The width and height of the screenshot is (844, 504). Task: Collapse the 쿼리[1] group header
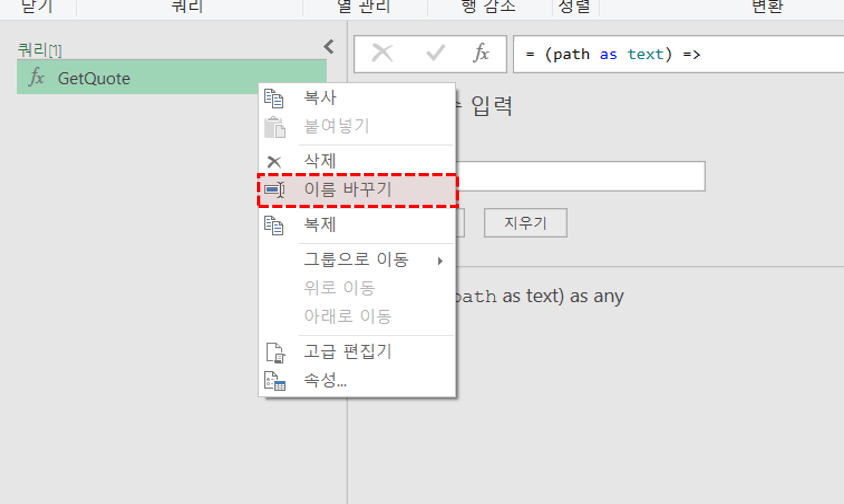40,49
